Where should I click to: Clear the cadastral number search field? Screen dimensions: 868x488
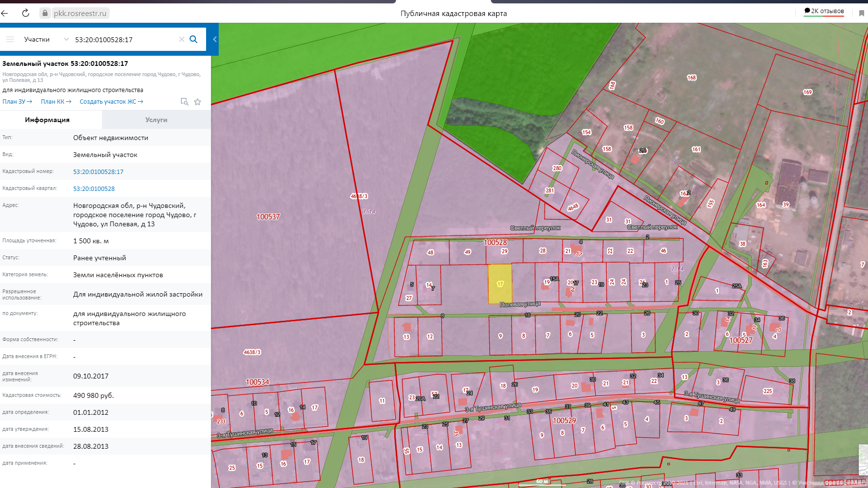coord(181,39)
